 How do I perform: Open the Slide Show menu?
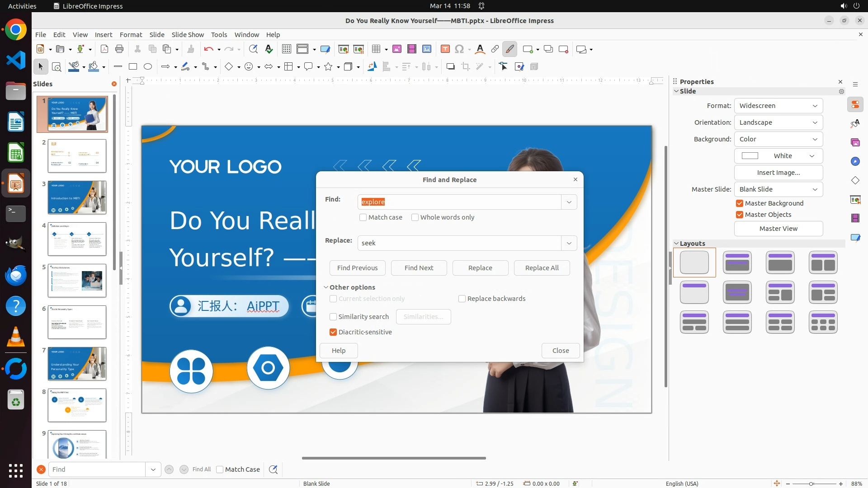[x=188, y=35]
